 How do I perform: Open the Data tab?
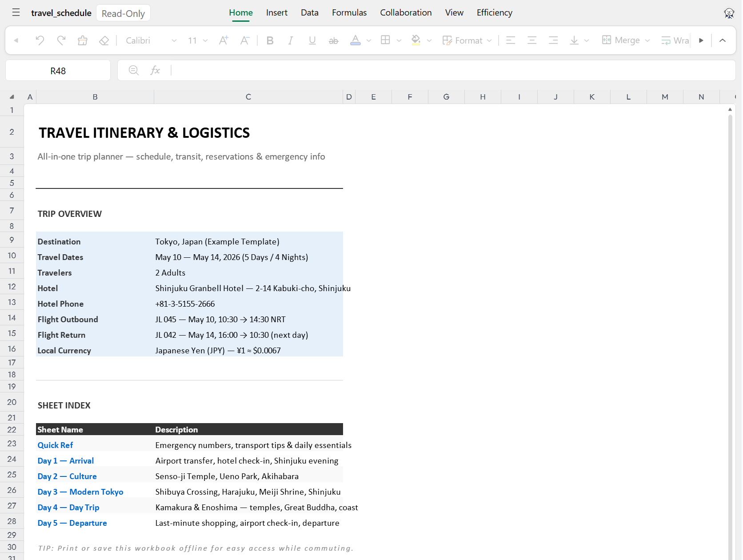tap(310, 13)
